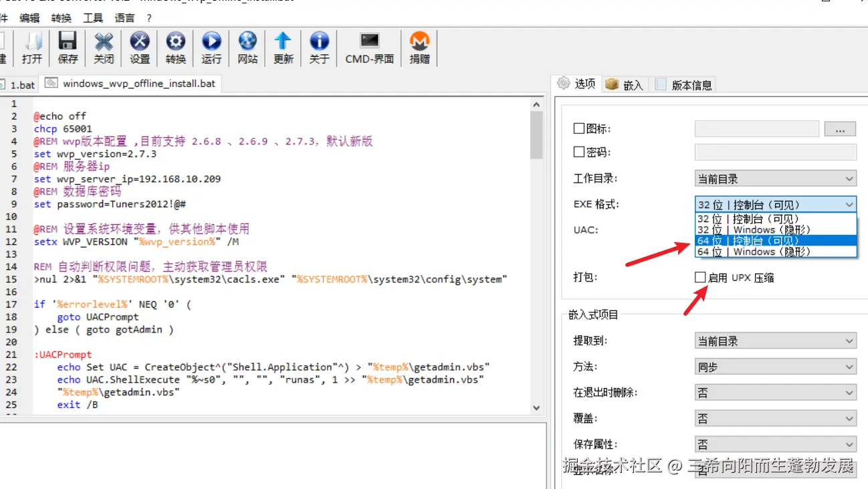The image size is (868, 489).
Task: Click the icon path input field
Action: 757,128
